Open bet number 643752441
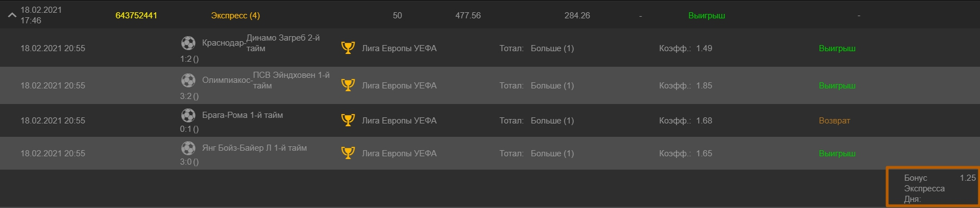This screenshot has width=980, height=208. tap(136, 16)
